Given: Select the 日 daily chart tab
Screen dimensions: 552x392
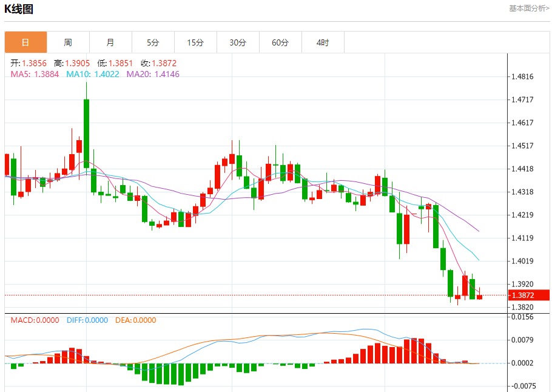Looking at the screenshot, I should pos(25,42).
